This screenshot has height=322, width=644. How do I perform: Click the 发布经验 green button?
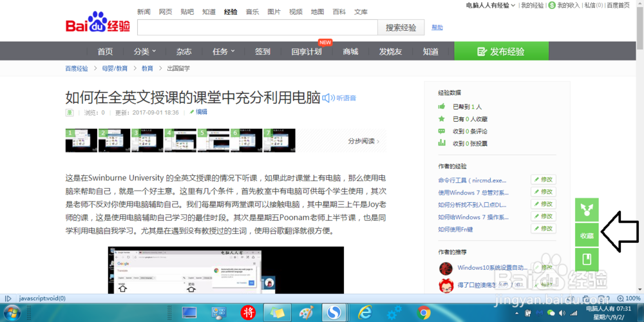[501, 52]
